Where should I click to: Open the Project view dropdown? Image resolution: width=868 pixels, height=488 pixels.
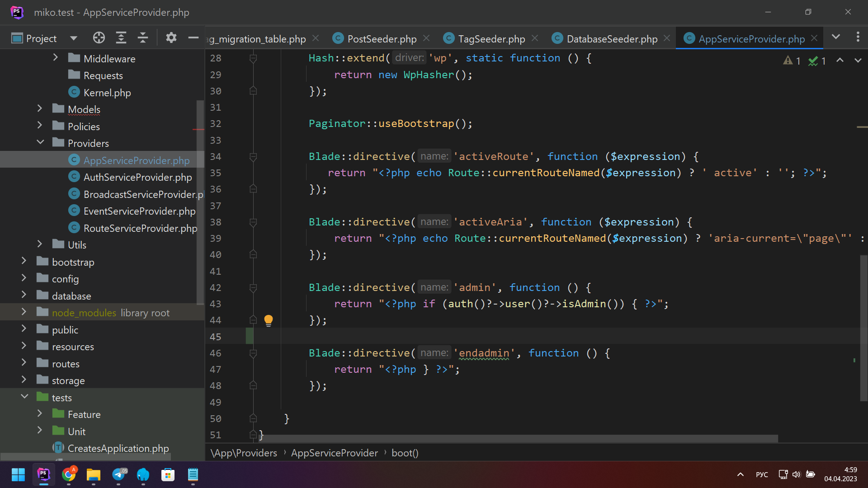[x=74, y=38]
